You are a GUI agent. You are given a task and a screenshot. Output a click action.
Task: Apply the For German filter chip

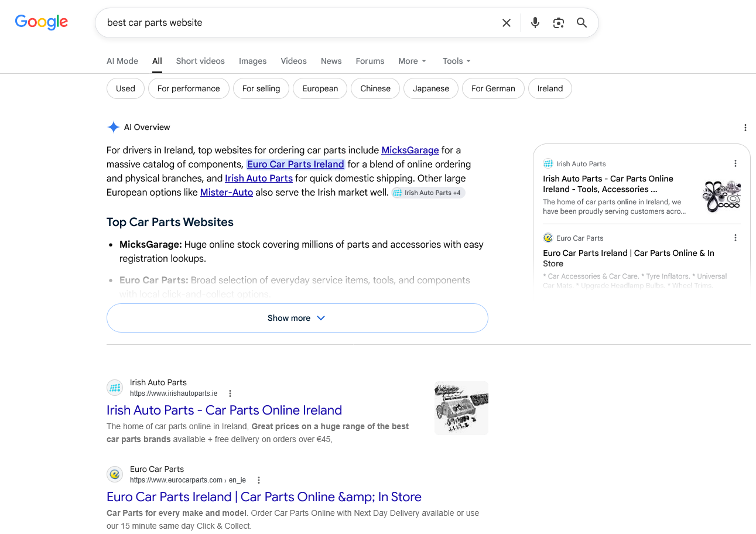(x=493, y=88)
